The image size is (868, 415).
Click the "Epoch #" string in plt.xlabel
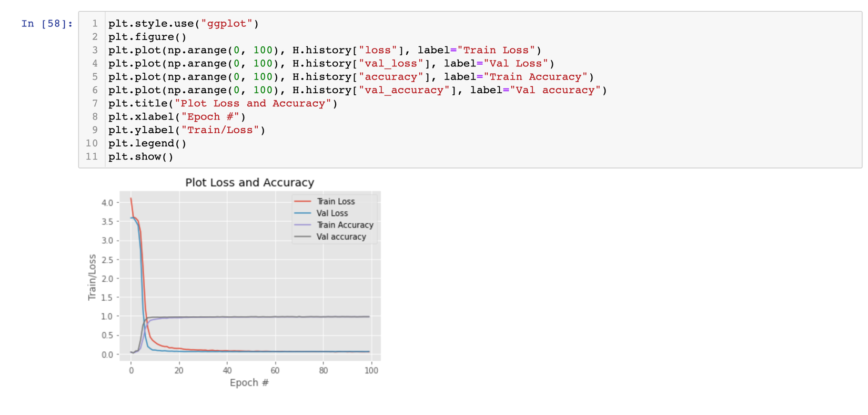[x=213, y=116]
